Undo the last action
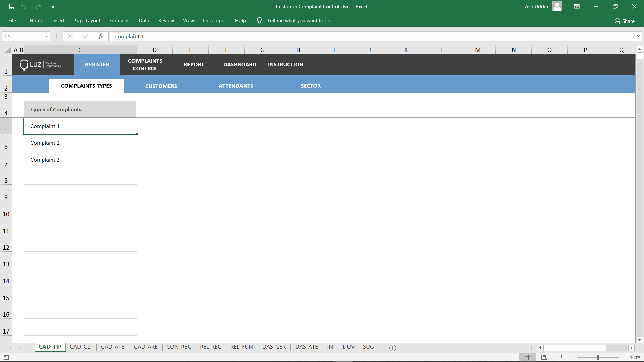Viewport: 644px width, 362px height. pos(23,7)
